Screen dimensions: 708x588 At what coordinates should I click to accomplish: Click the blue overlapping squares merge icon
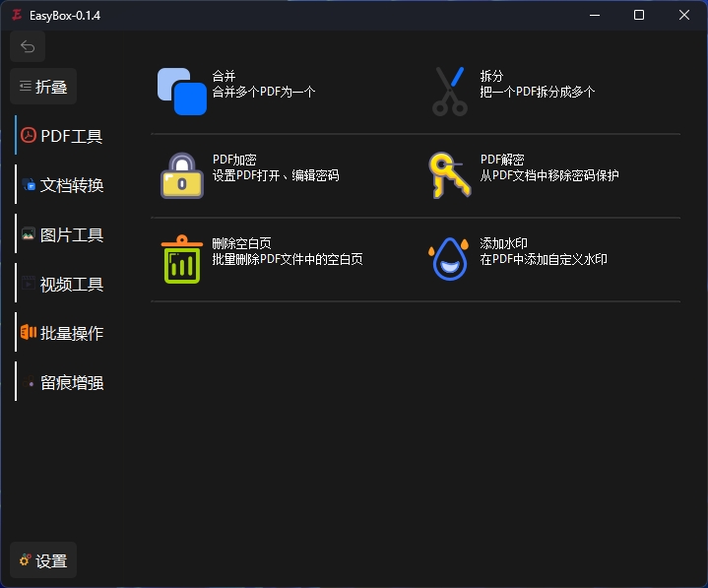click(x=182, y=92)
